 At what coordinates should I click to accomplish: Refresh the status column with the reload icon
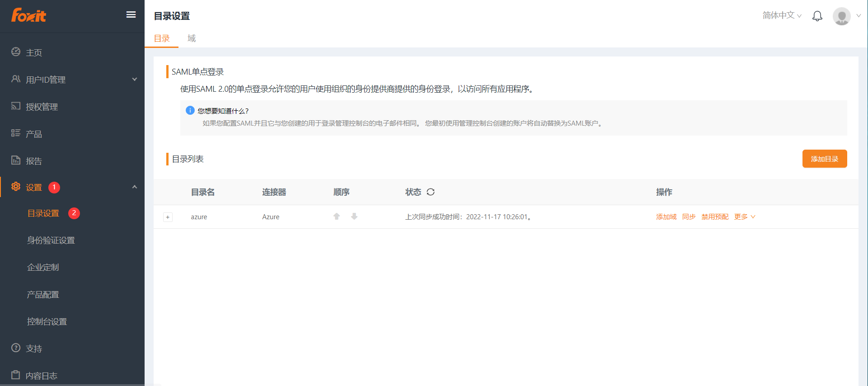click(x=431, y=192)
